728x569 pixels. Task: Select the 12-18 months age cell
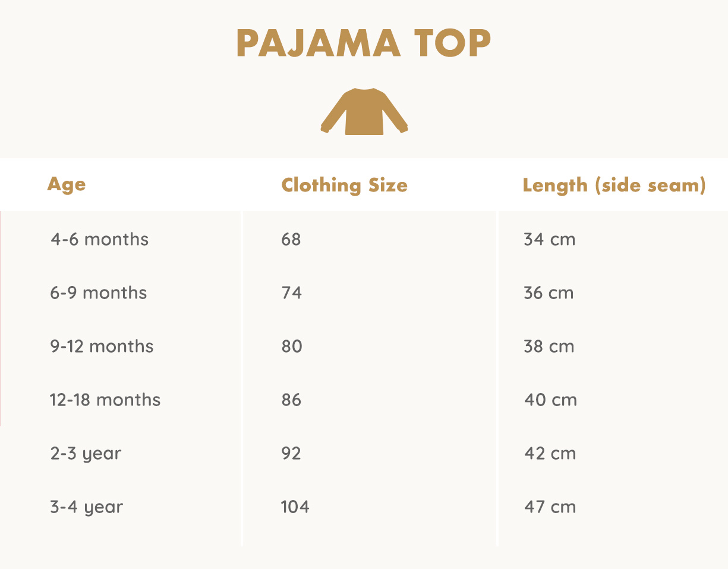click(105, 400)
